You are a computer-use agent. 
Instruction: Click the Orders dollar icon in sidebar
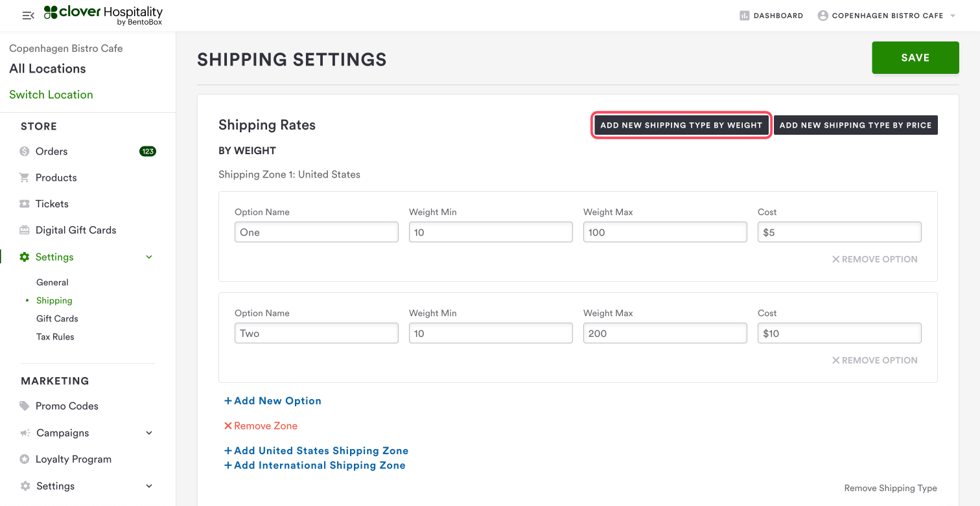(x=25, y=152)
